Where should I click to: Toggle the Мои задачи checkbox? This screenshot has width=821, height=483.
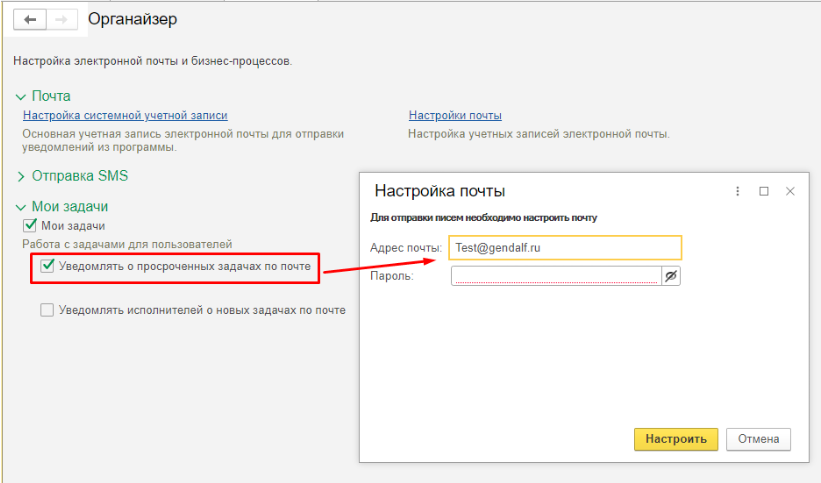click(x=30, y=226)
